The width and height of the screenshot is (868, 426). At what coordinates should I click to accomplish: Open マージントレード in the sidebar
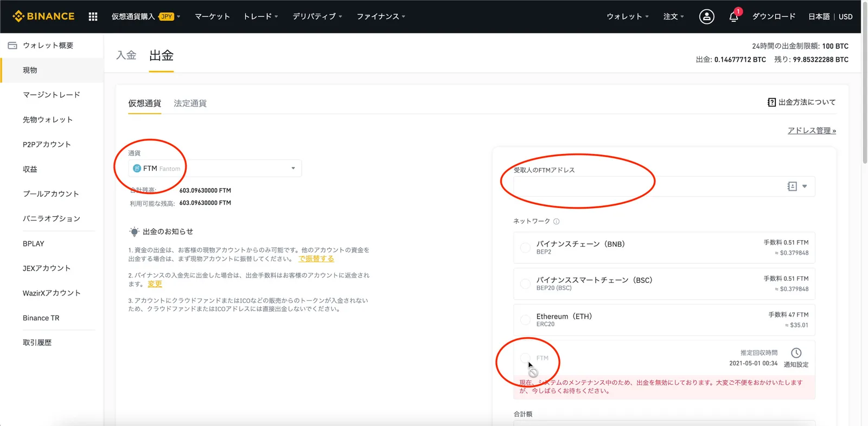tap(52, 95)
